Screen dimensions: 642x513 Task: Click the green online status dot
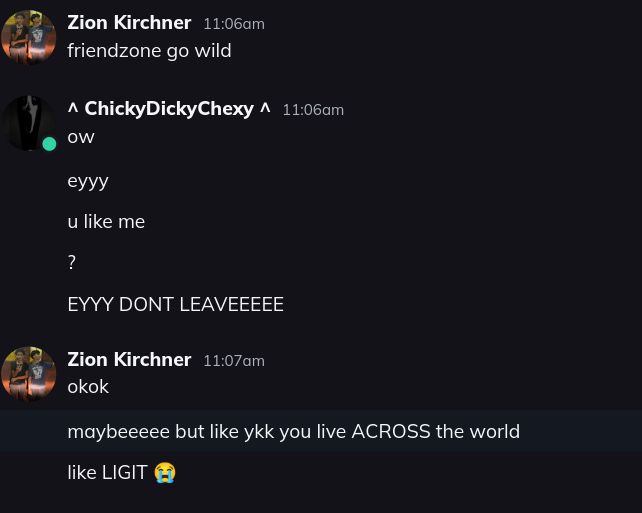coord(49,144)
